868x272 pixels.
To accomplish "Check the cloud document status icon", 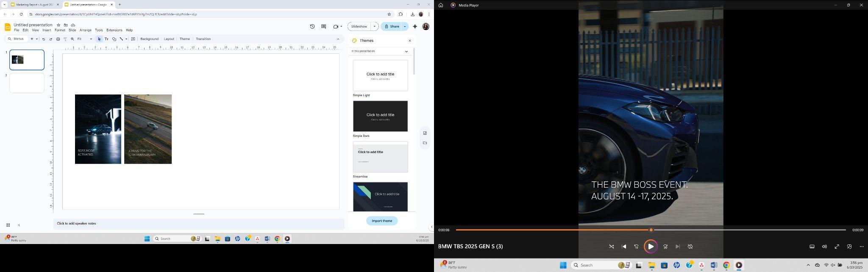I will (x=73, y=25).
